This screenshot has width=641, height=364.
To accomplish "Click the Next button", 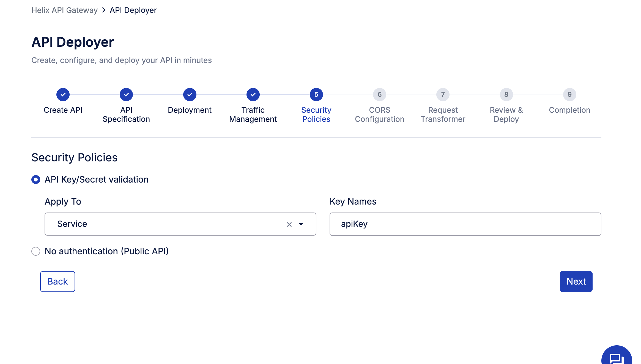I will tap(576, 282).
